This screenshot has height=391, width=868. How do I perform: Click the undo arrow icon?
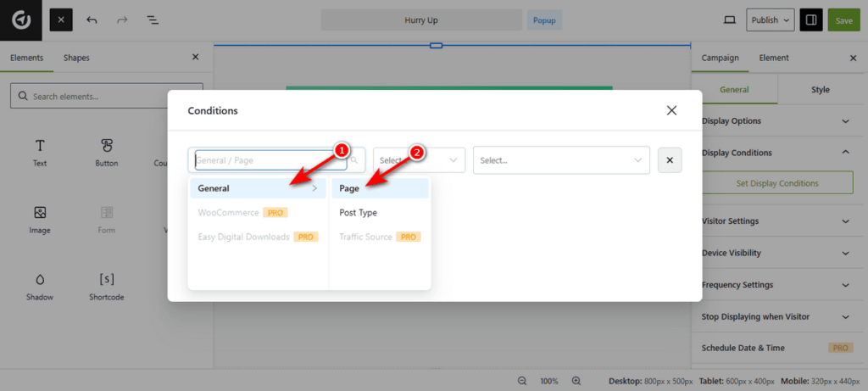click(x=92, y=20)
